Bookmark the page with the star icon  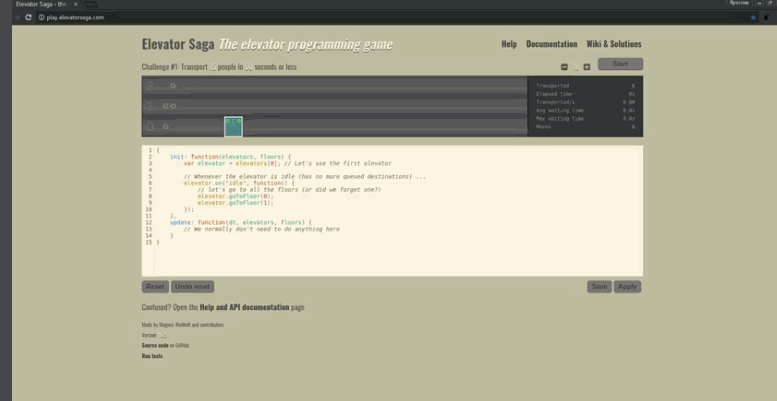pyautogui.click(x=753, y=17)
